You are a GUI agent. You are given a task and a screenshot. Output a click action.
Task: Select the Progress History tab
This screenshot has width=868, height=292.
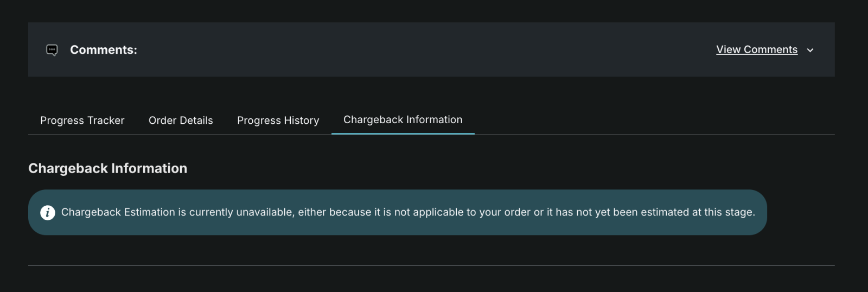point(278,120)
